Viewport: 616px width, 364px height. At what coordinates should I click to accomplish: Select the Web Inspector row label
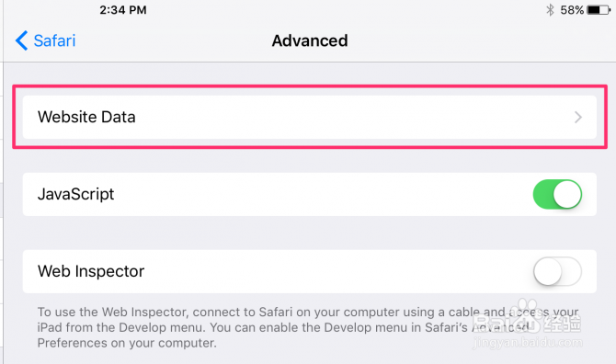tap(91, 271)
